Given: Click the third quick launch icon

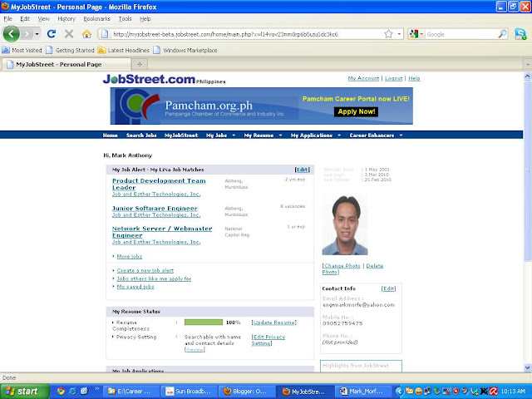Looking at the screenshot, I should 84,392.
